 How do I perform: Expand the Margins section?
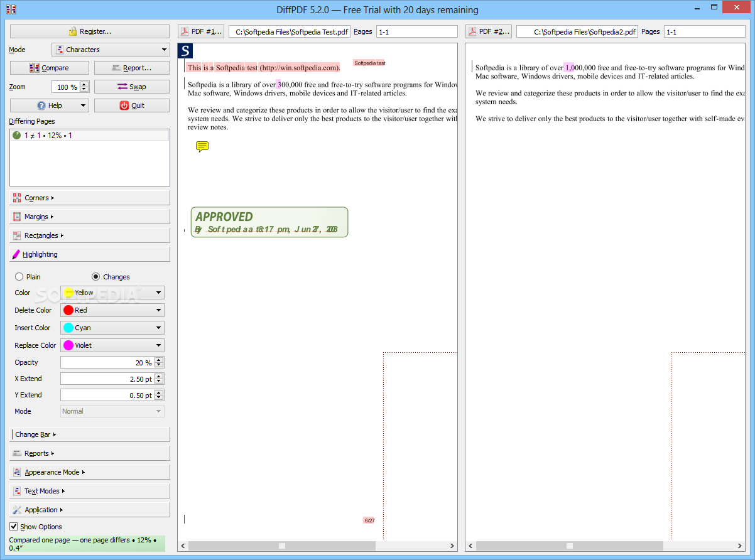90,217
